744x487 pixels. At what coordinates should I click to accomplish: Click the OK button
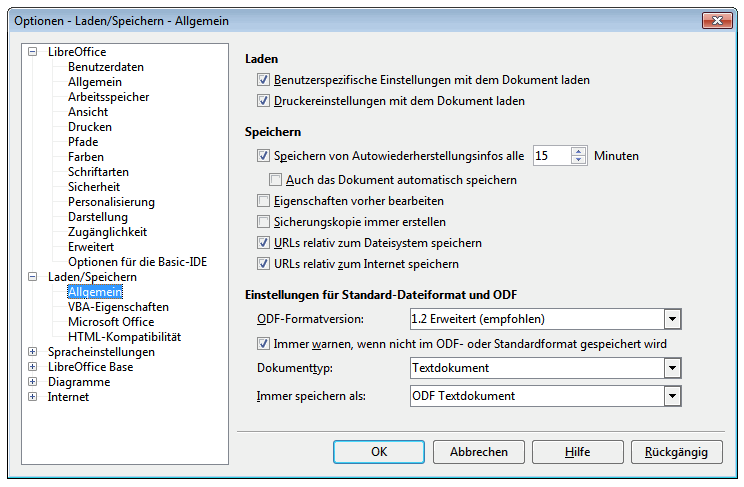[x=379, y=452]
